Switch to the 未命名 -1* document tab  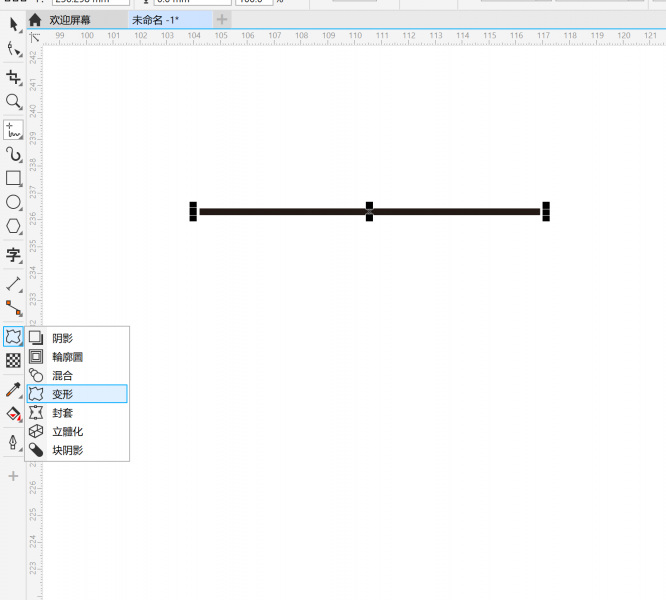point(170,20)
